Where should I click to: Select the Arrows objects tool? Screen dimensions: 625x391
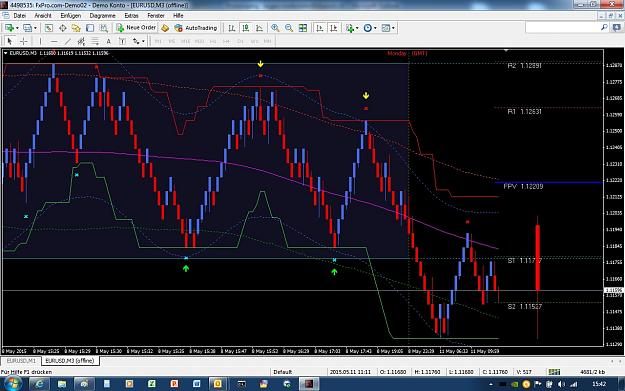point(136,41)
